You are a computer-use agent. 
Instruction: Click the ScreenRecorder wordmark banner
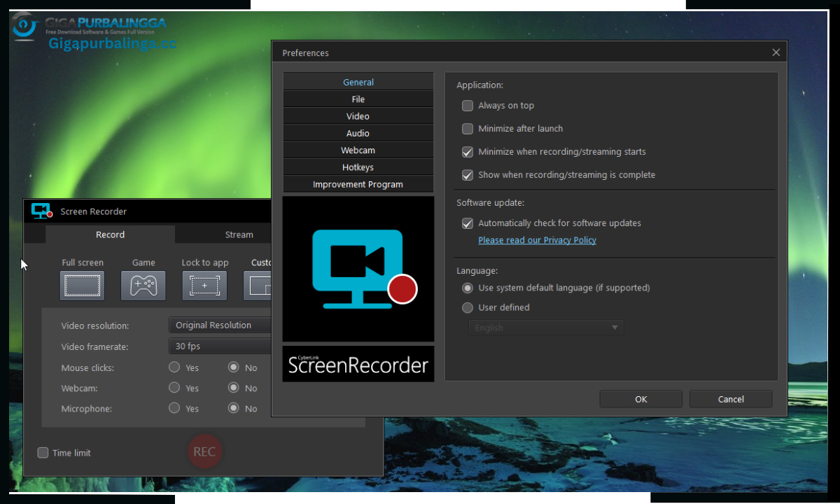click(x=358, y=364)
